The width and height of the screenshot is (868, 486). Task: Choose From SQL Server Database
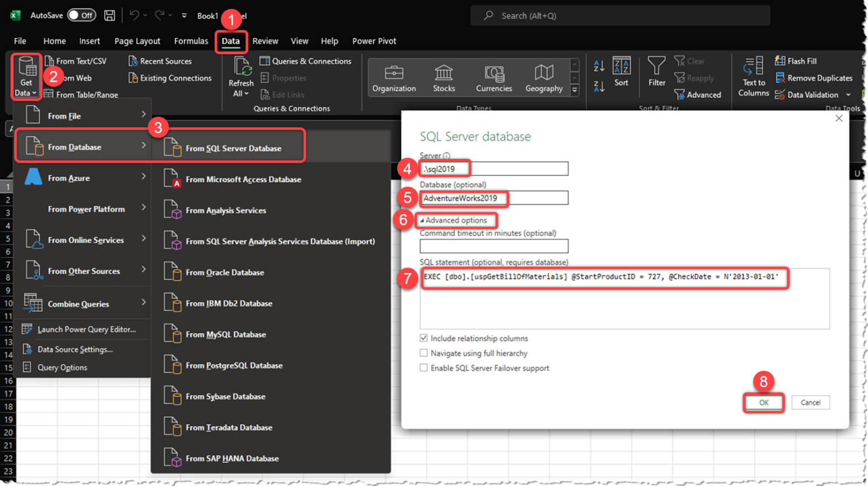click(233, 148)
